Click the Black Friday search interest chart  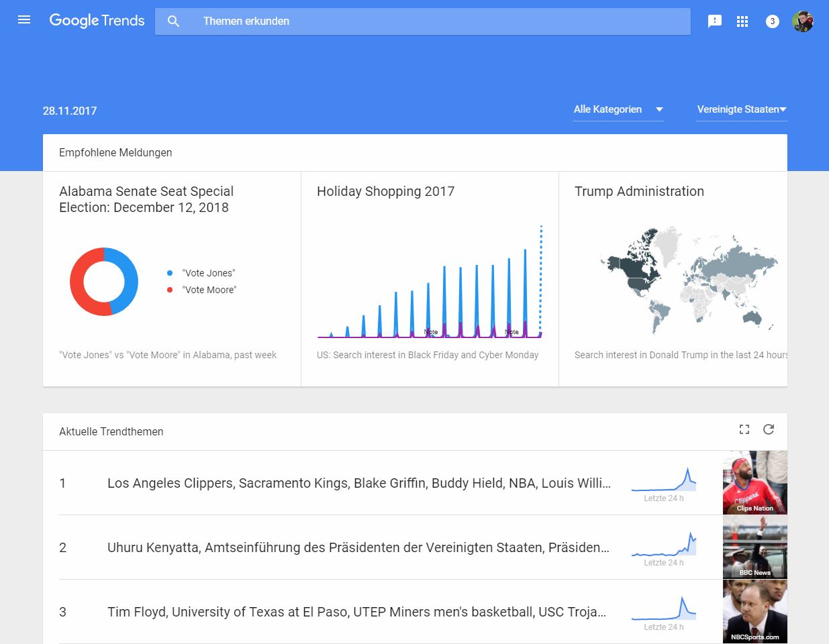(430, 282)
